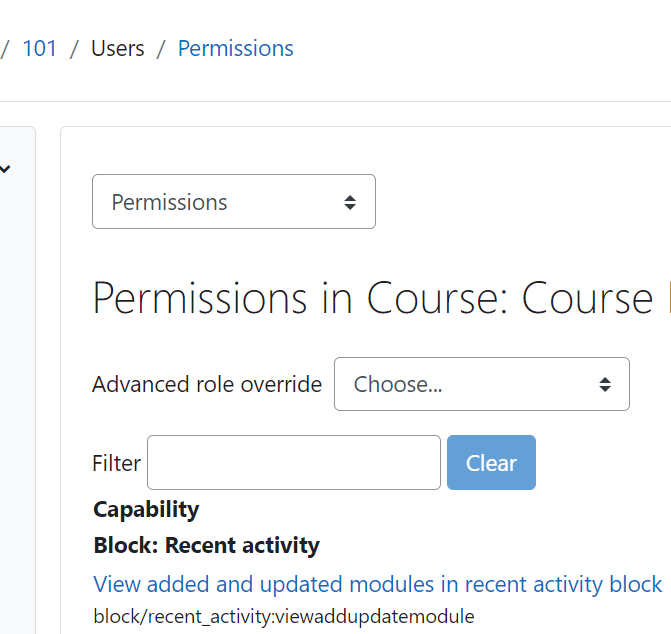The image size is (671, 634).
Task: Go to the Permissions breadcrumb link
Action: coord(236,48)
